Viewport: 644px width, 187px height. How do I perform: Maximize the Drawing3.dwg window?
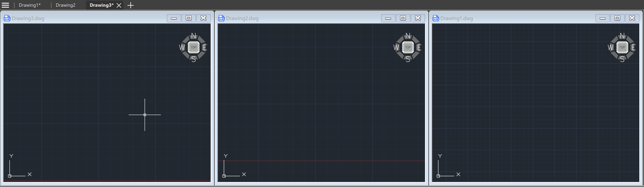(x=189, y=18)
